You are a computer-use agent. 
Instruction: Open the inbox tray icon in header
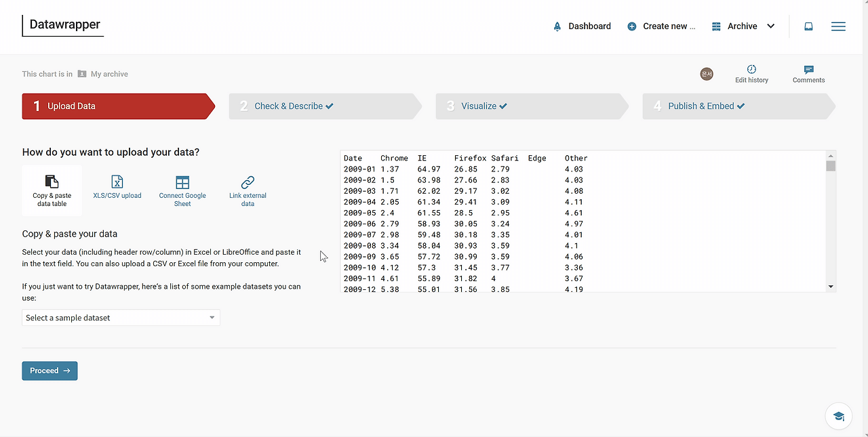(x=808, y=26)
